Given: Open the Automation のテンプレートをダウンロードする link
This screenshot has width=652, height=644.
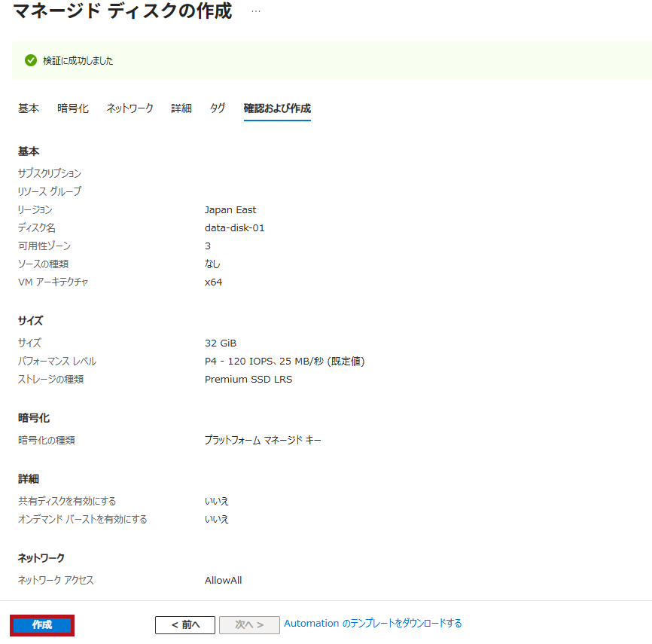Looking at the screenshot, I should click(x=373, y=624).
